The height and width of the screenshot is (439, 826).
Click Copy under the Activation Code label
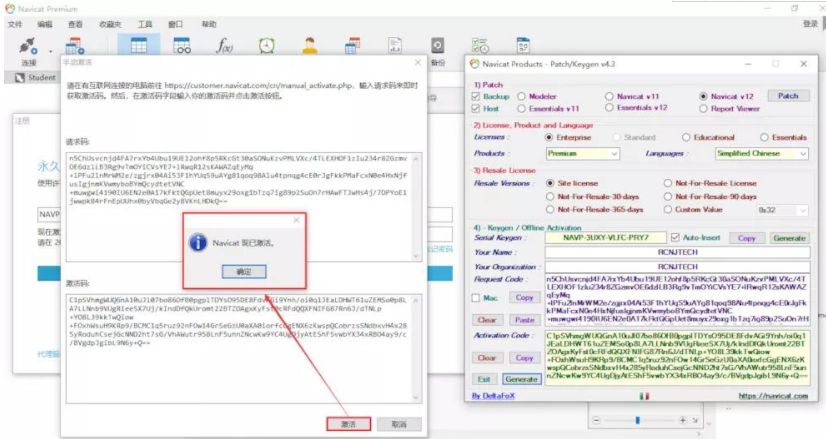(525, 358)
